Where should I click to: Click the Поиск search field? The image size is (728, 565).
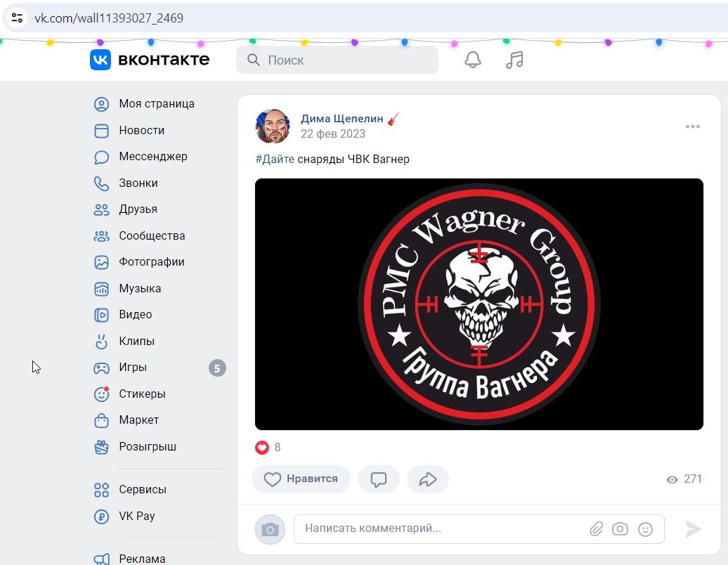pos(337,60)
